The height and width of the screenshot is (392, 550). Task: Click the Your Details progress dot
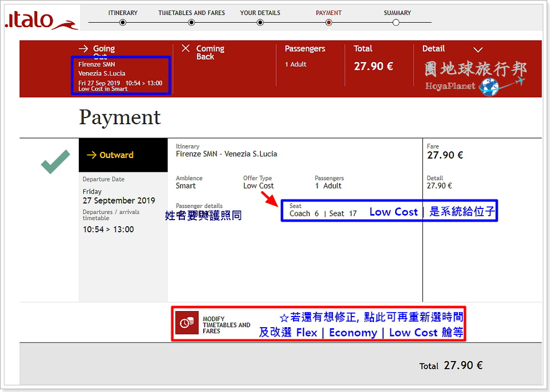(260, 22)
